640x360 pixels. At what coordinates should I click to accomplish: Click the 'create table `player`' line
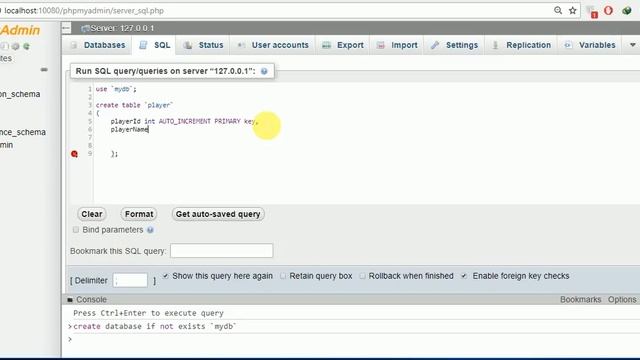[134, 105]
